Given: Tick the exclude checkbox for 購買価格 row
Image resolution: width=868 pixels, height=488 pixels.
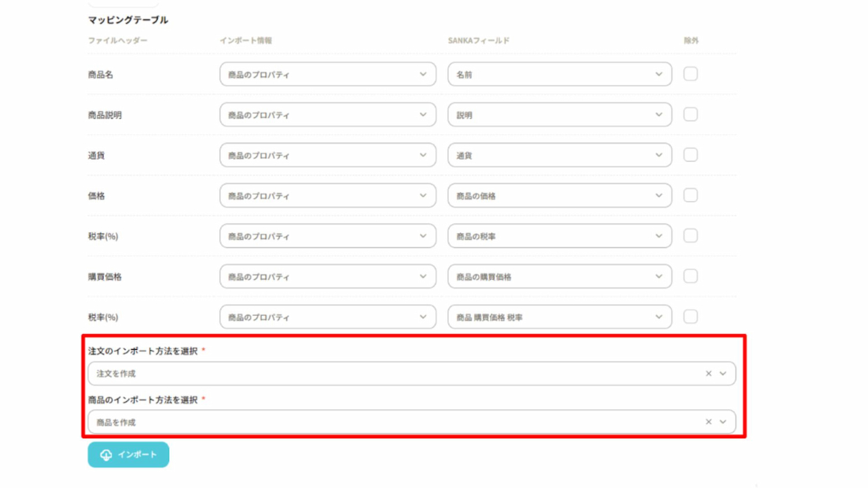Looking at the screenshot, I should [x=690, y=276].
